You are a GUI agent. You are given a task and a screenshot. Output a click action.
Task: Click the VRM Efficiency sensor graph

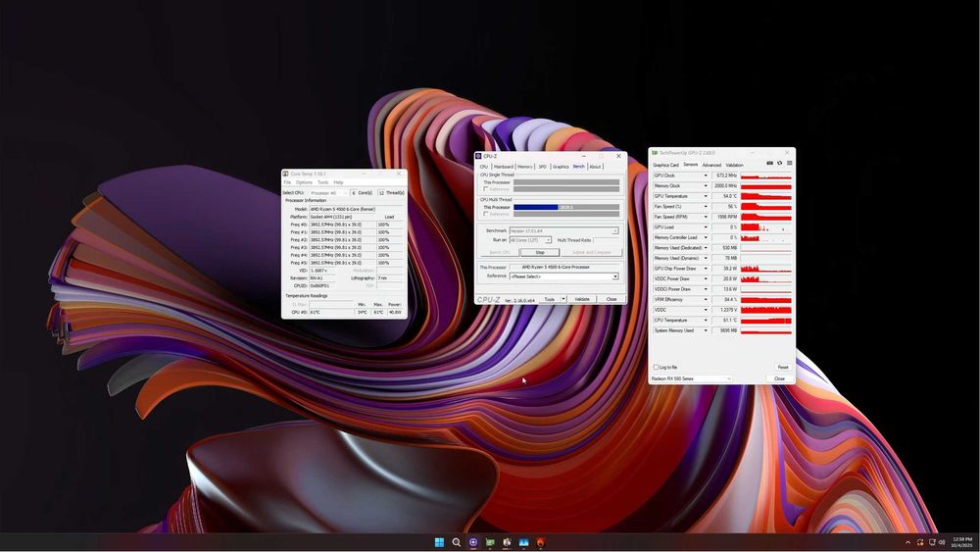click(766, 300)
